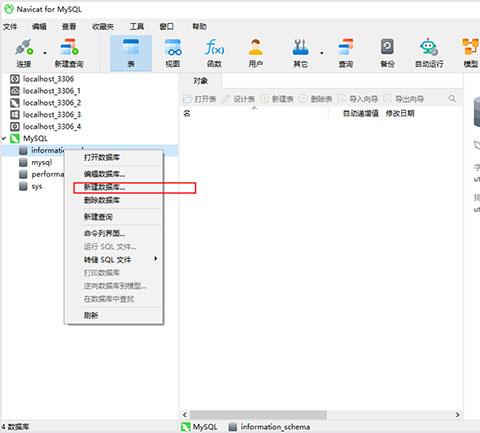Open the 工具 menu in menu bar
Image resolution: width=480 pixels, height=433 pixels.
[x=137, y=26]
